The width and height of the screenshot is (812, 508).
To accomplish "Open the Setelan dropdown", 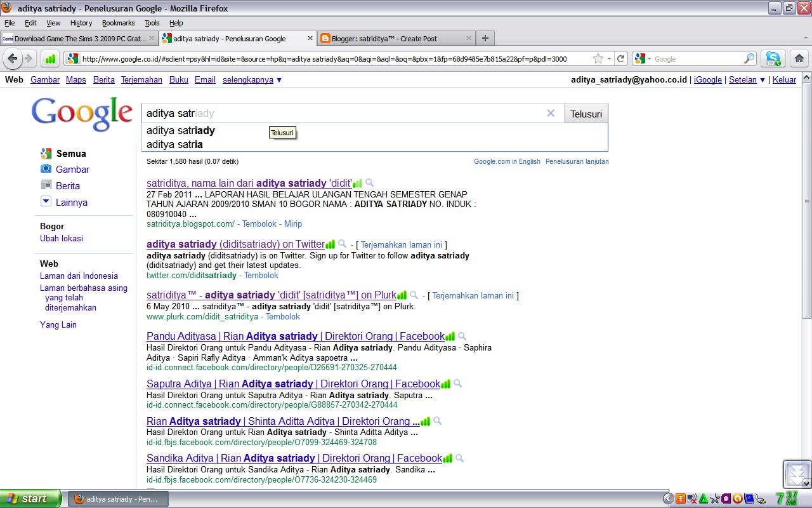I will pos(747,79).
